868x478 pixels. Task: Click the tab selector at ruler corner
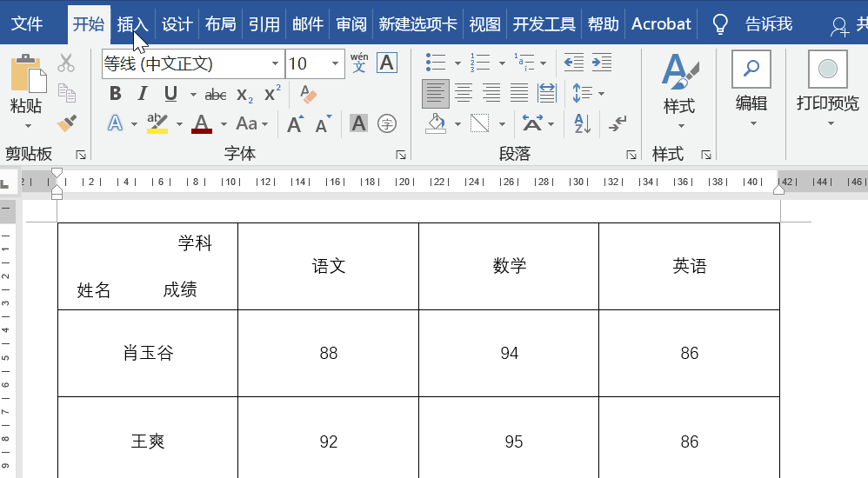tap(5, 183)
